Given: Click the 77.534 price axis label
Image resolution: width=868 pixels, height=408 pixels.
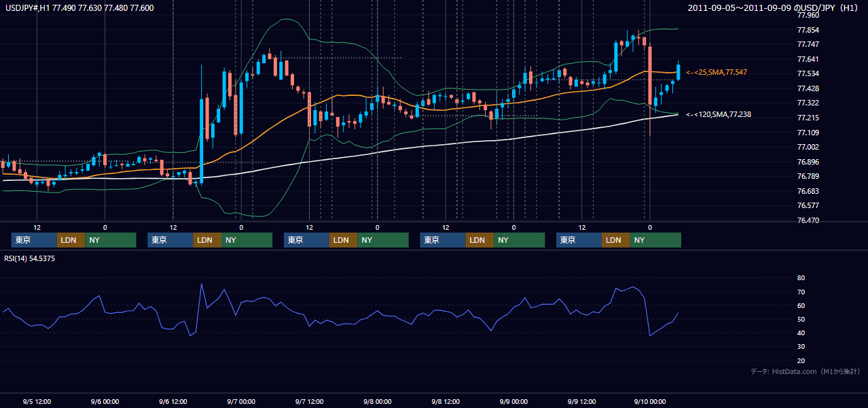Looking at the screenshot, I should (807, 73).
